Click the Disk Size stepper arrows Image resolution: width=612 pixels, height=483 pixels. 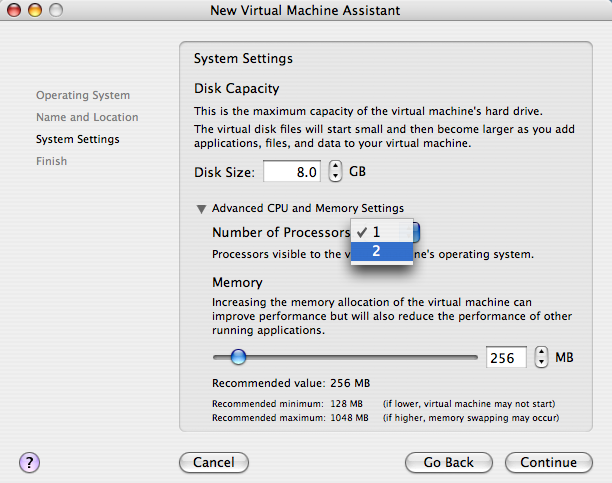click(x=335, y=172)
